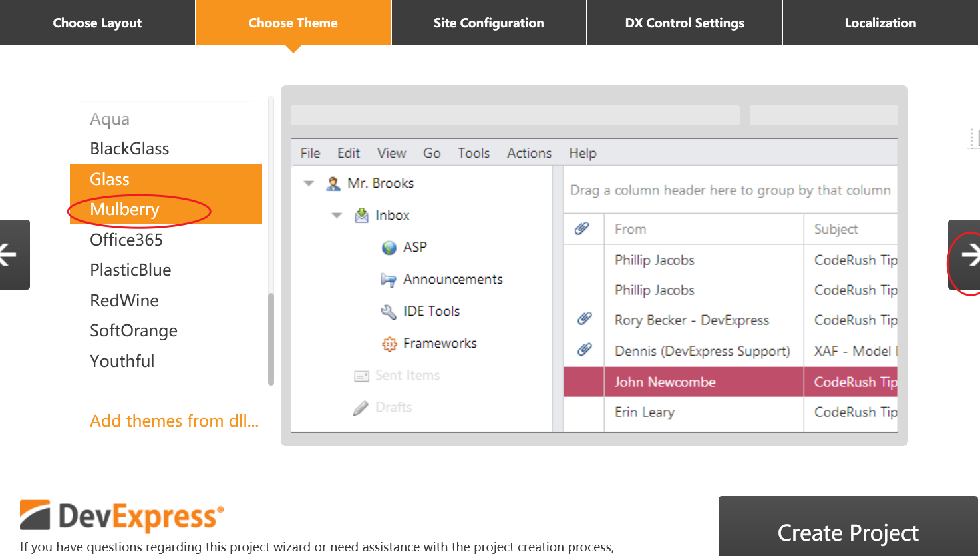
Task: Click the Frameworks gear icon
Action: point(390,343)
